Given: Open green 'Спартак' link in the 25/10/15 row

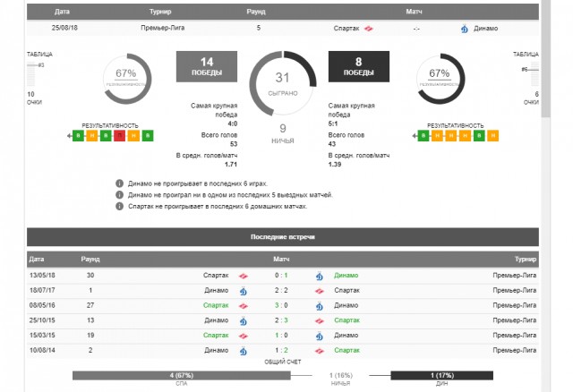Looking at the screenshot, I should pyautogui.click(x=346, y=320).
